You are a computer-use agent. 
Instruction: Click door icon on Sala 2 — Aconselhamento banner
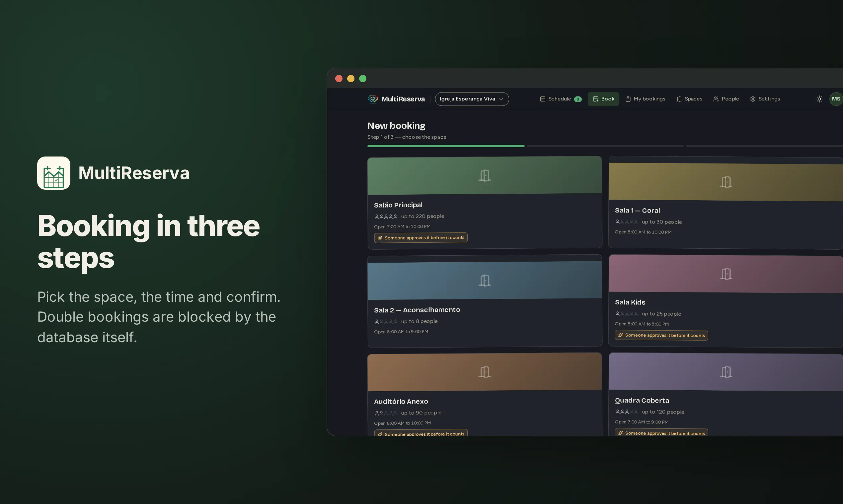click(484, 281)
